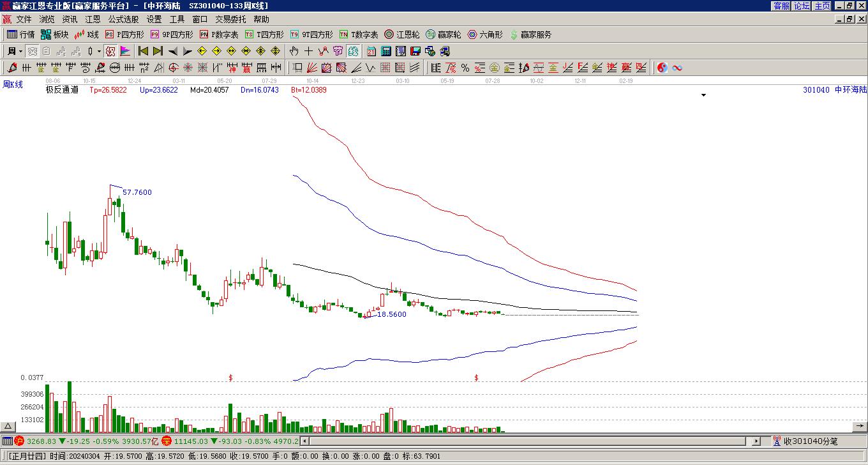Click the 极反通道 indicator label

(x=62, y=90)
